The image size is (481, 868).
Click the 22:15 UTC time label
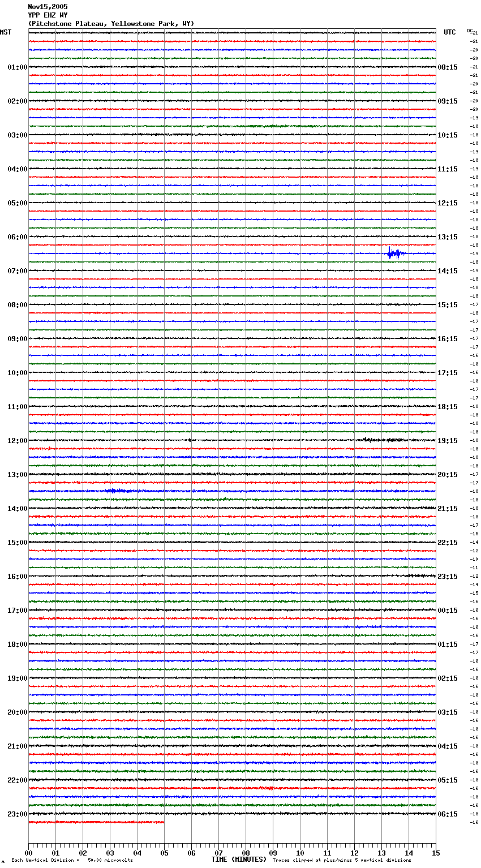tap(448, 543)
